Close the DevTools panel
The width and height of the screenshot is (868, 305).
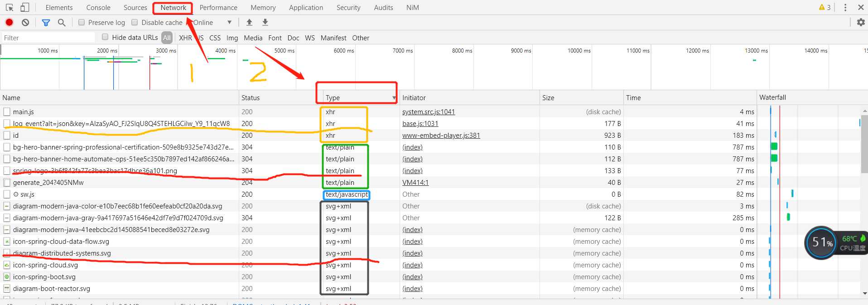point(861,7)
